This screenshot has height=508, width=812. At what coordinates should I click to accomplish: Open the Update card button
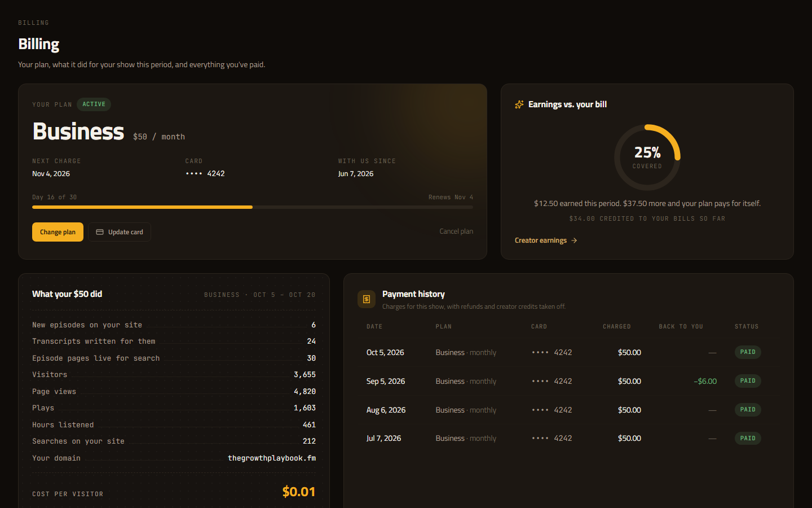pos(120,232)
